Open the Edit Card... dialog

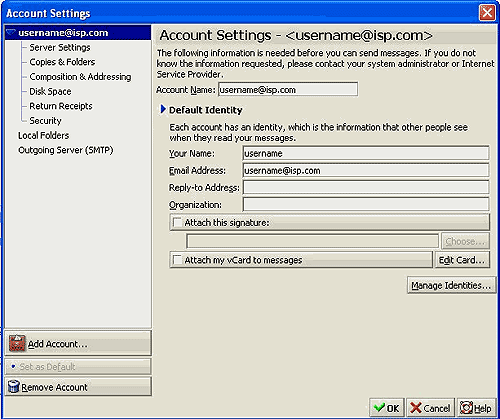click(462, 260)
